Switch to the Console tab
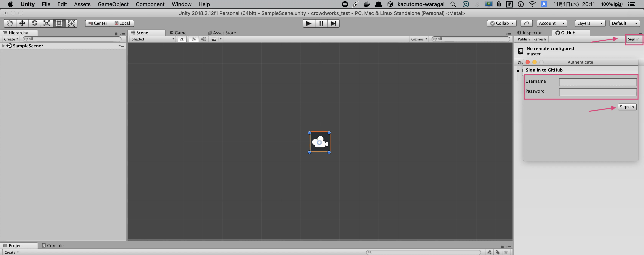The image size is (644, 255). coord(53,245)
